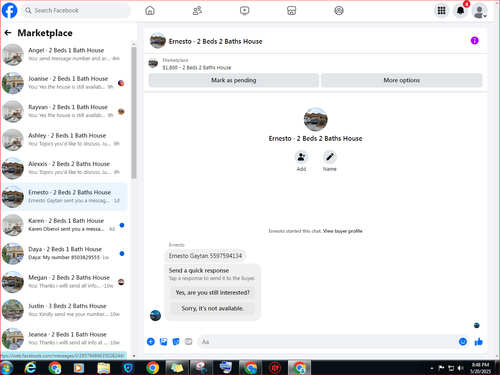Screen dimensions: 500x375
Task: Click the Search Facebook field
Action: (76, 10)
